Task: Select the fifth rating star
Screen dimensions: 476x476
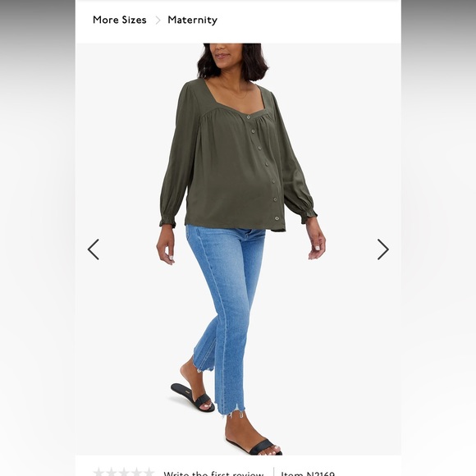Action: [x=149, y=473]
